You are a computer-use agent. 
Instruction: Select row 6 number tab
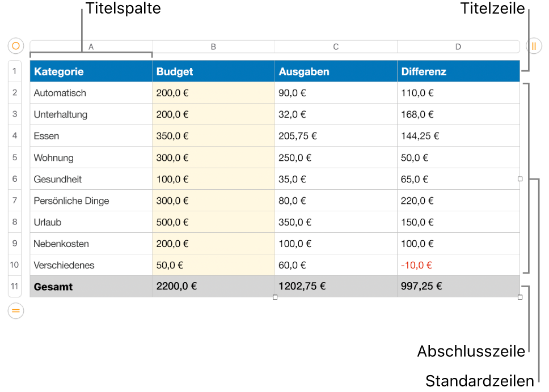tap(15, 179)
